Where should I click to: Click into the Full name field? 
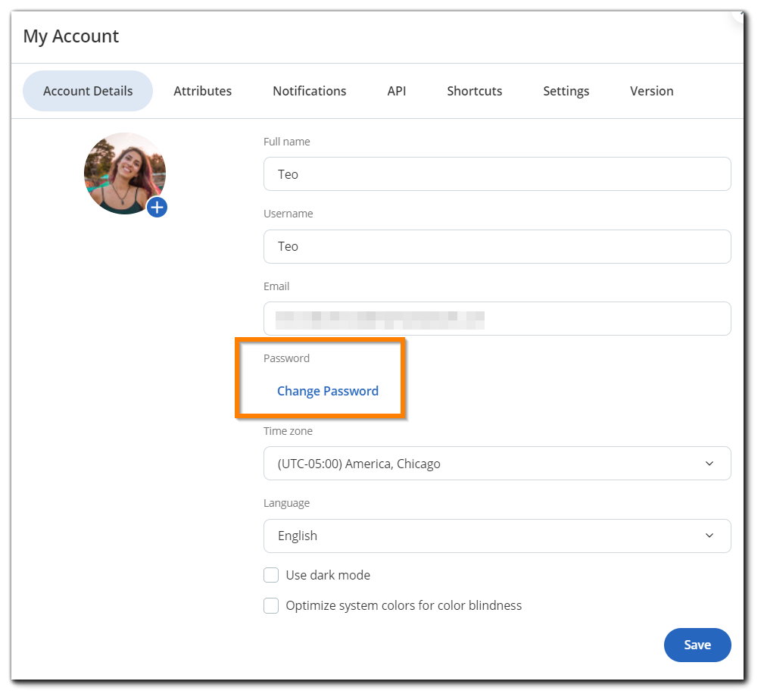coord(497,174)
